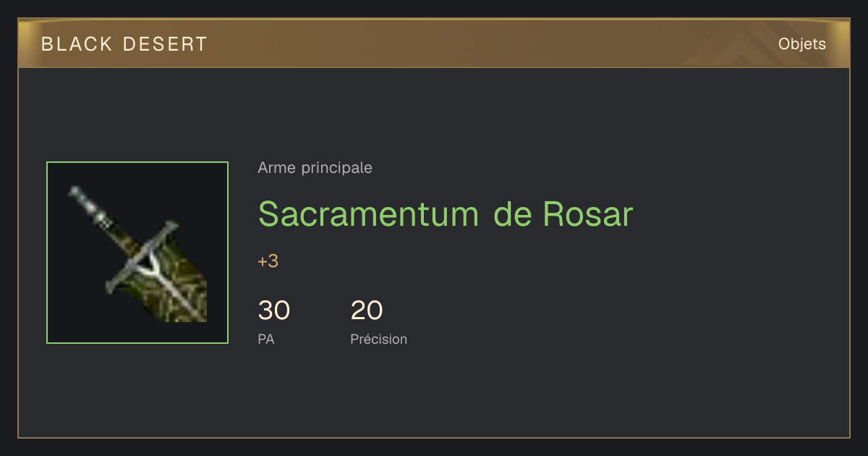Click the word Sacramentum in title

368,214
